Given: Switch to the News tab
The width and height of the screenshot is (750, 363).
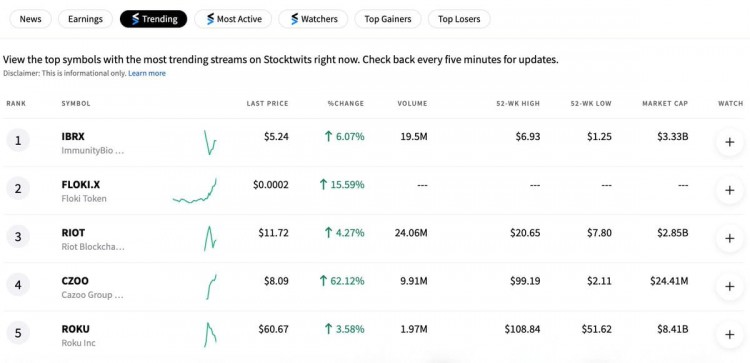Looking at the screenshot, I should pyautogui.click(x=30, y=19).
